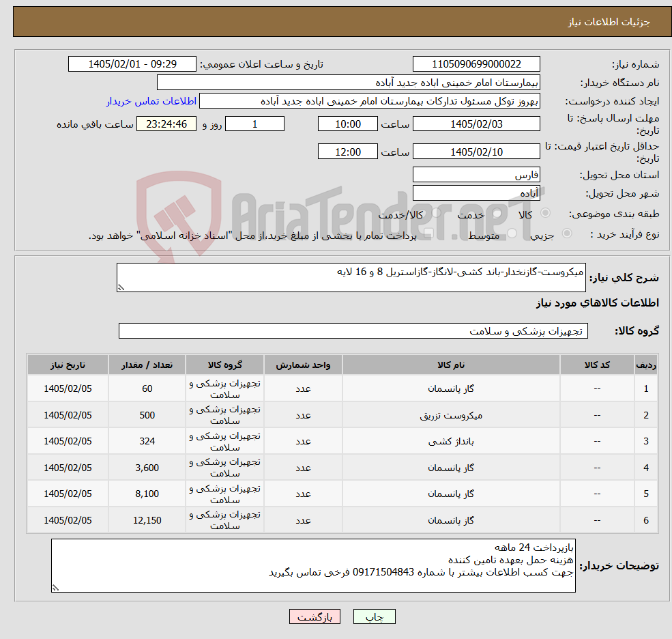Click quantity cell 324
672x639 pixels.
[147, 441]
